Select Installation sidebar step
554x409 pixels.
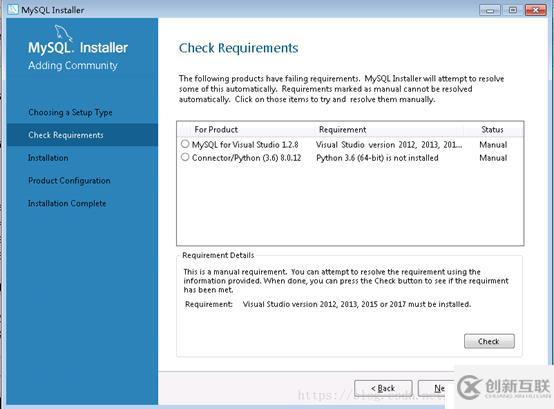48,158
